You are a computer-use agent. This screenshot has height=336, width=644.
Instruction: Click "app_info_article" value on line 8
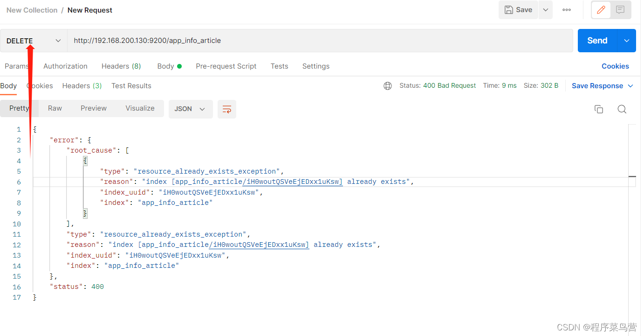point(175,203)
